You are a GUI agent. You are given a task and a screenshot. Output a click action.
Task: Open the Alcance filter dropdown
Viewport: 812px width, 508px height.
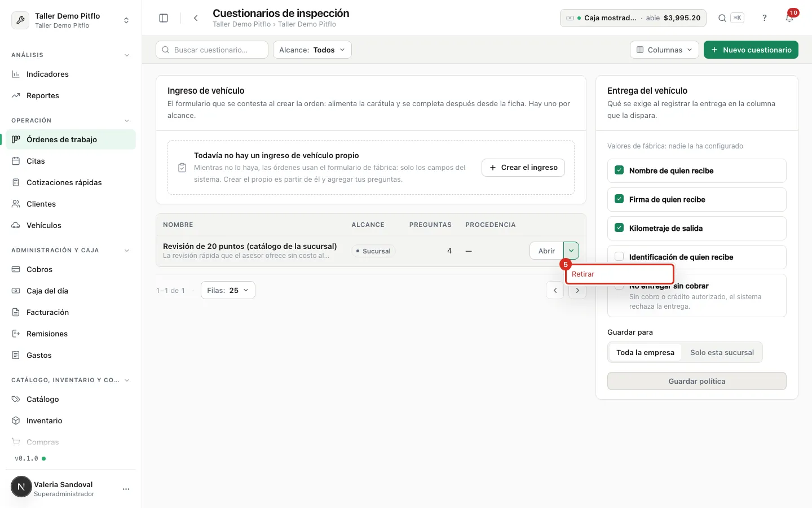(312, 50)
